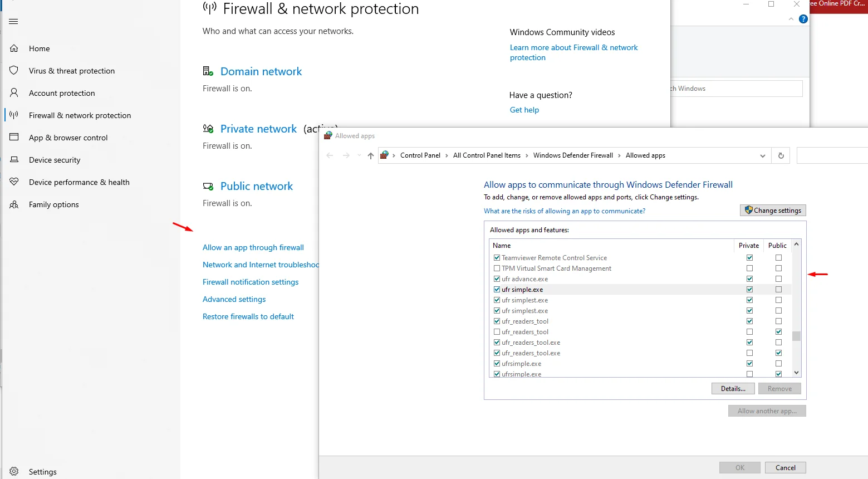868x479 pixels.
Task: Select App & browser control menu item
Action: 68,138
